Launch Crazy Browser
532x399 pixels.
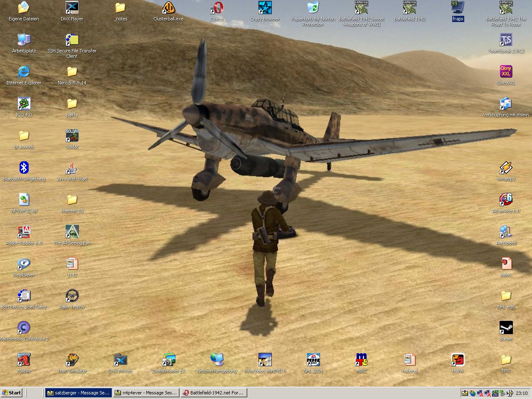click(265, 11)
